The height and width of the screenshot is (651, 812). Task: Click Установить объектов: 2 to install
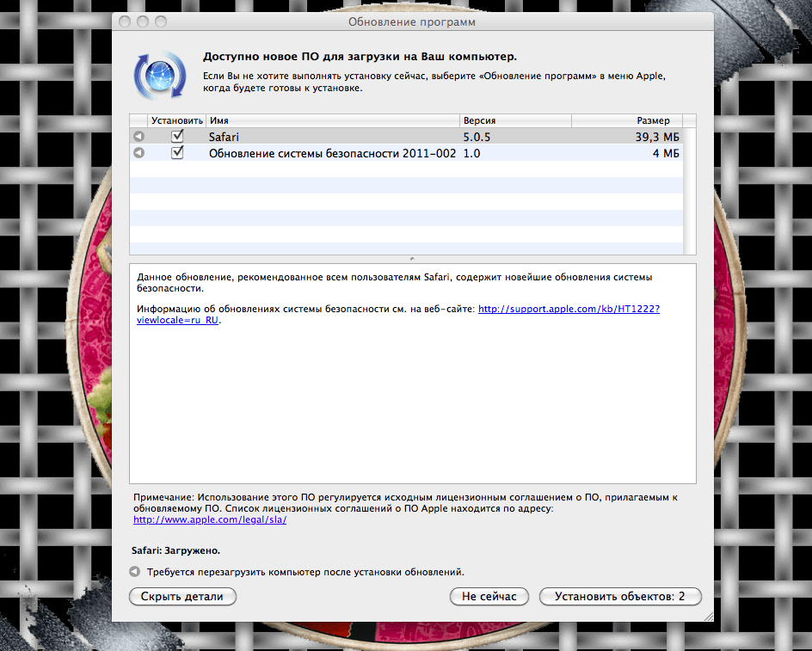620,597
